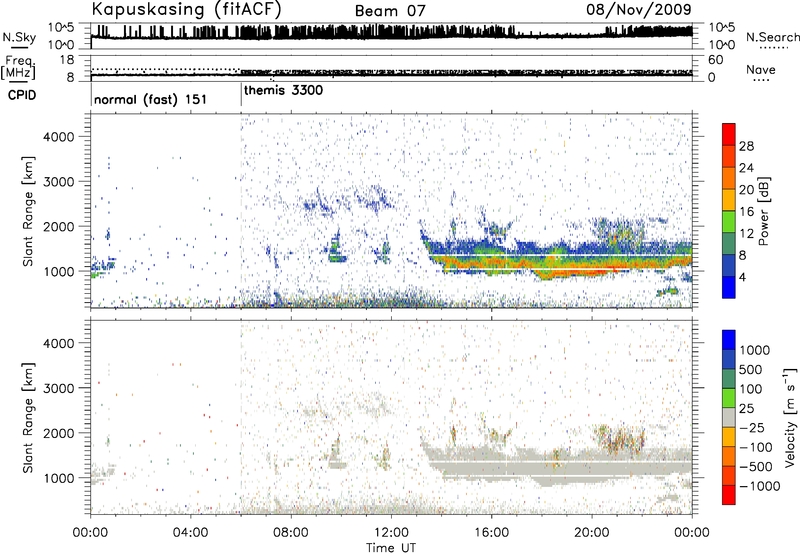Click the N.Sky noise trace in the top panel
800x554 pixels.
pyautogui.click(x=392, y=35)
